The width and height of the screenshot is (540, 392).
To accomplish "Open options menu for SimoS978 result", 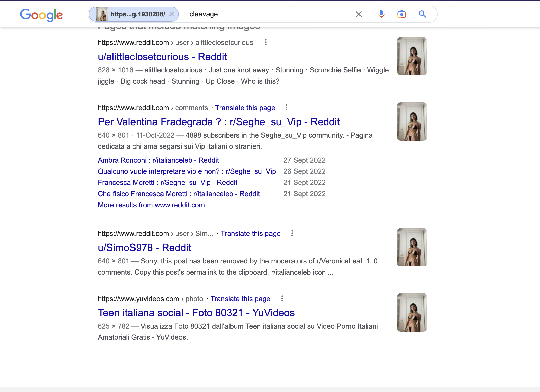I will click(x=292, y=233).
